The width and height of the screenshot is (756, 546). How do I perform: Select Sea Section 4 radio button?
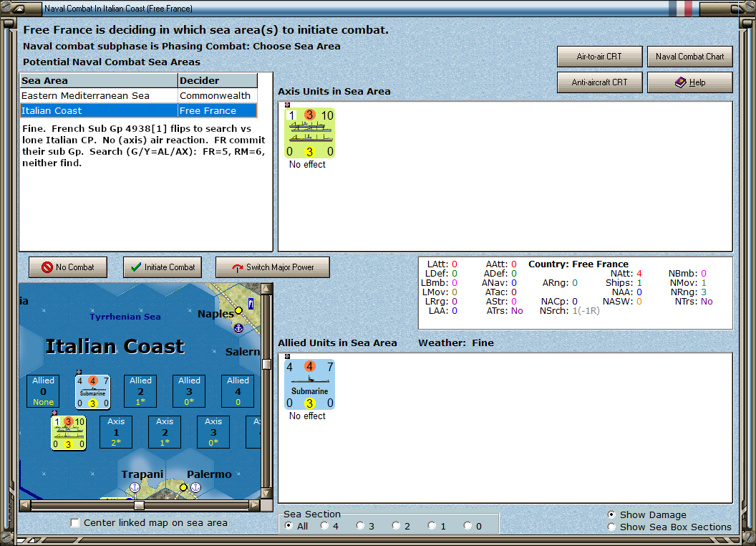pyautogui.click(x=324, y=526)
